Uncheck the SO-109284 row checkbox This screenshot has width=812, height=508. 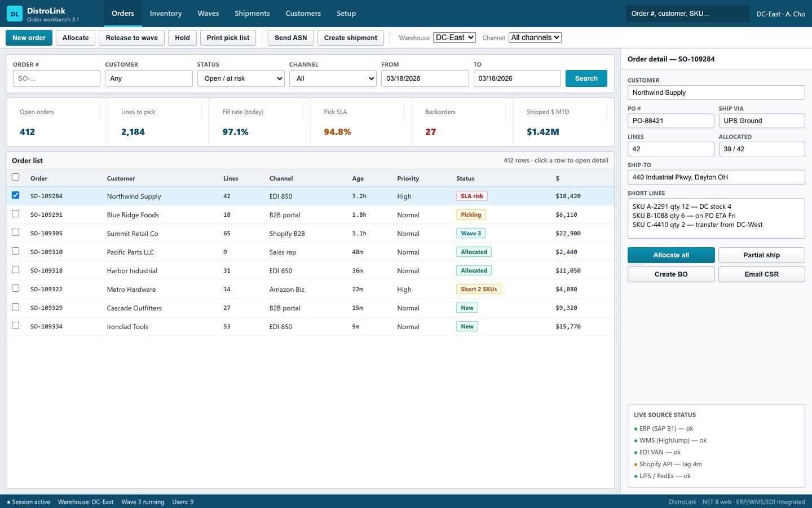15,195
